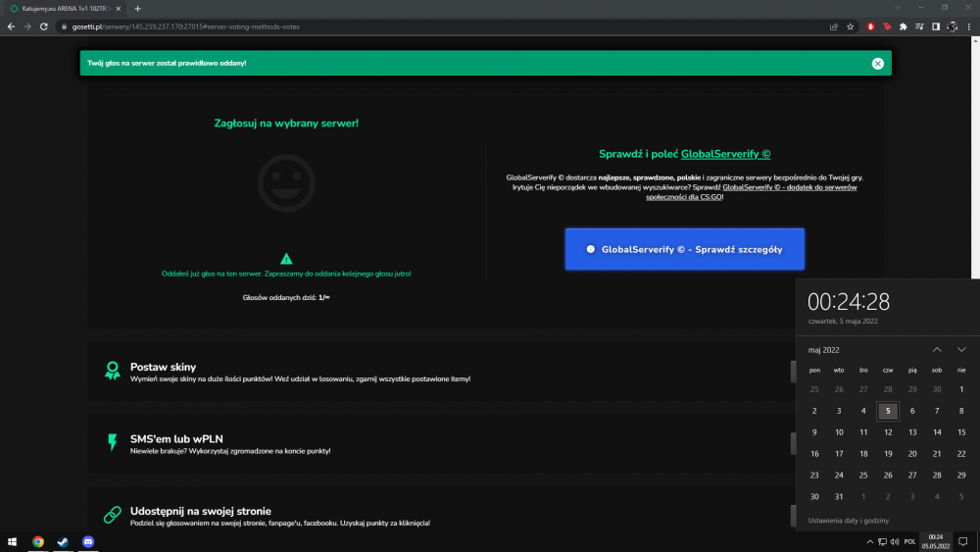The height and width of the screenshot is (552, 980).
Task: Switch to the Katujemy.eu ARENA tab
Action: pyautogui.click(x=64, y=9)
